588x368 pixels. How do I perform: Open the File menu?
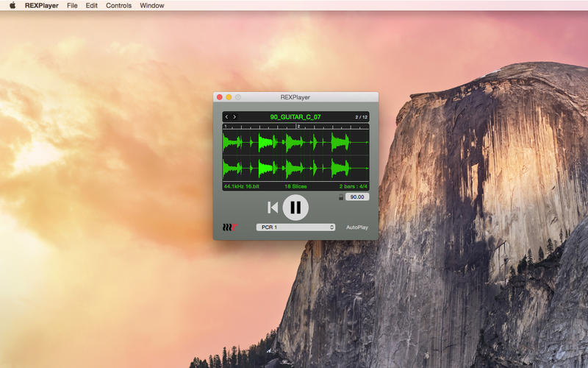coord(72,5)
